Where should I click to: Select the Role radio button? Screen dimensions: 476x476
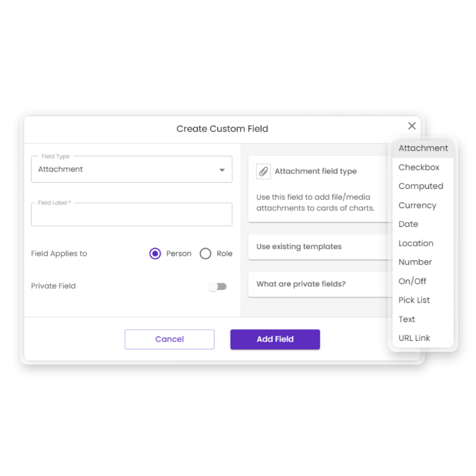coord(206,254)
